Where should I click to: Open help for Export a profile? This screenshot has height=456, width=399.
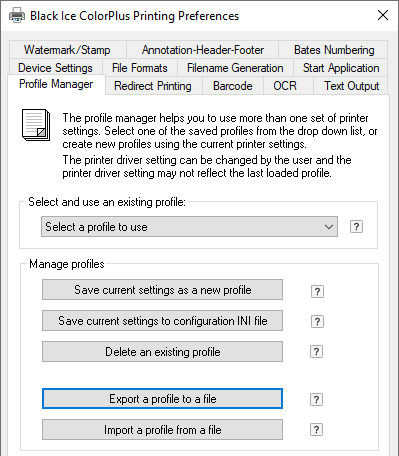(x=316, y=399)
